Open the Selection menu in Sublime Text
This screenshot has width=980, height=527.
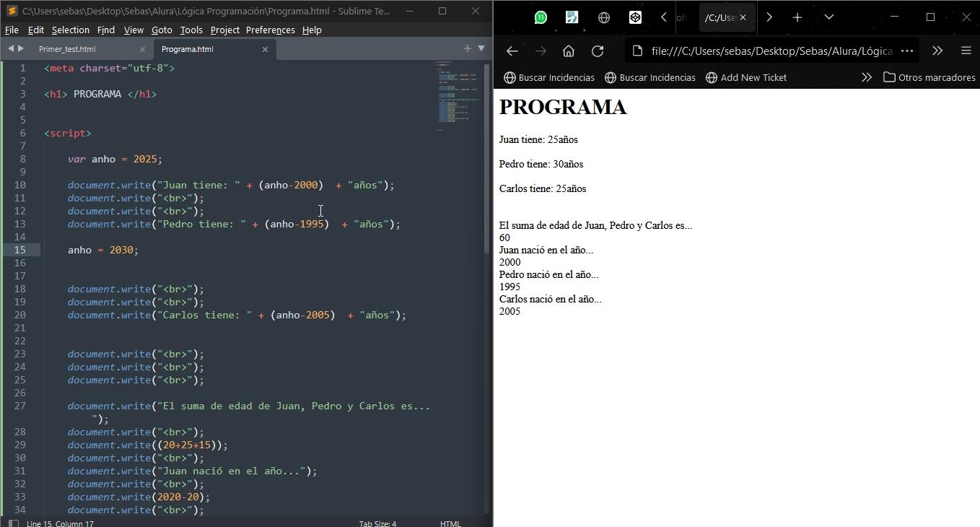click(71, 30)
